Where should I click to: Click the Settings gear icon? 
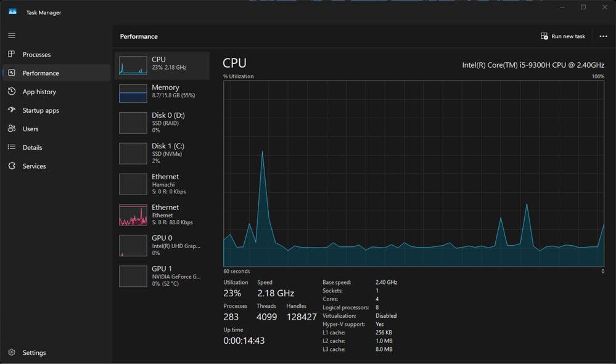click(x=11, y=352)
